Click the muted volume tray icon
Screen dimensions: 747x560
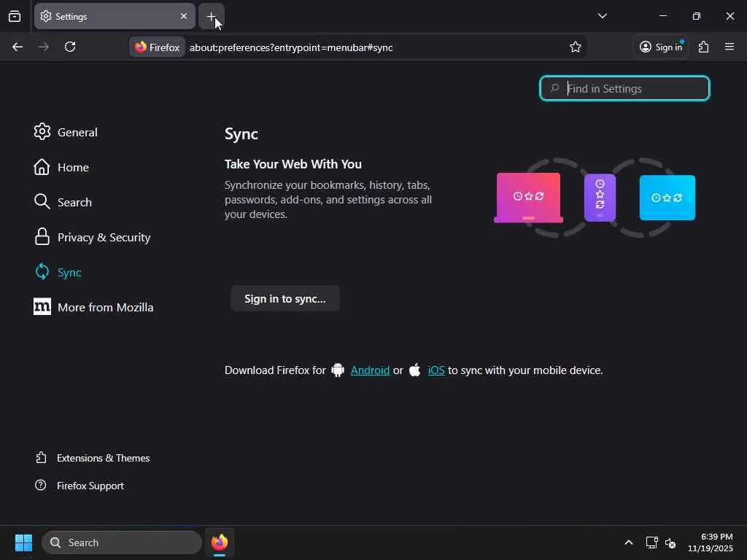pyautogui.click(x=671, y=542)
